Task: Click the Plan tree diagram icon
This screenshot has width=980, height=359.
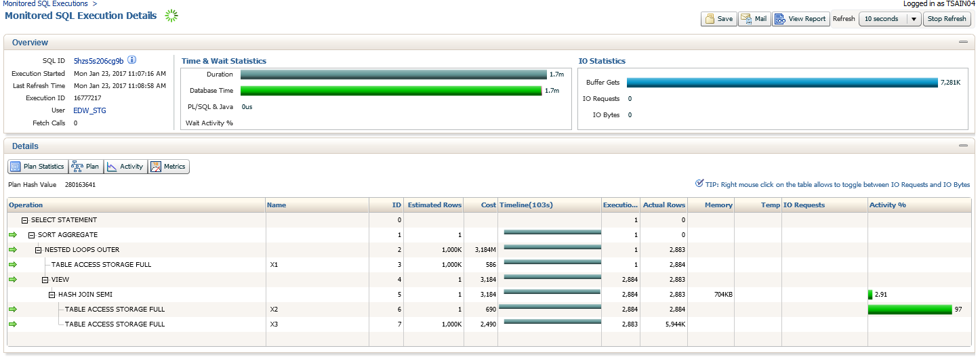Action: point(77,167)
